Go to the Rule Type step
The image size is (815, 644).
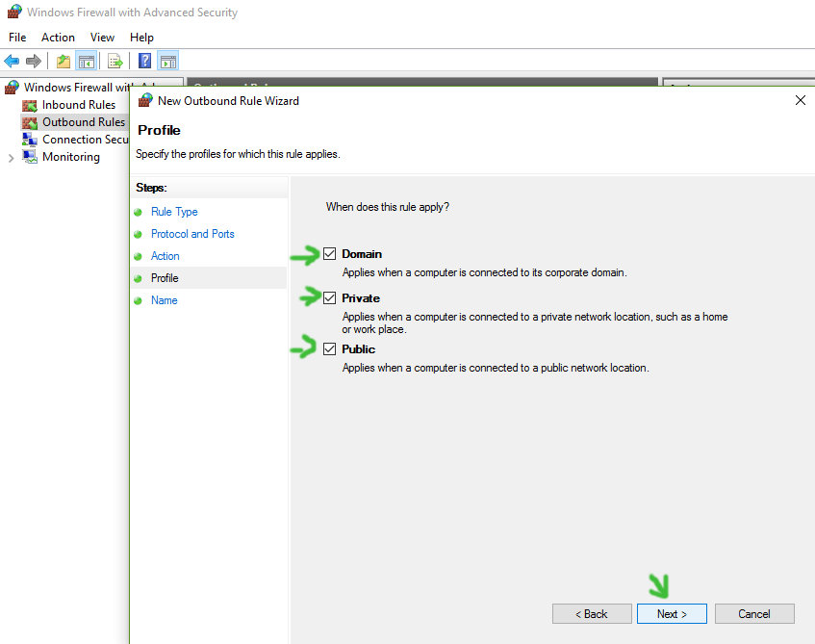coord(174,212)
